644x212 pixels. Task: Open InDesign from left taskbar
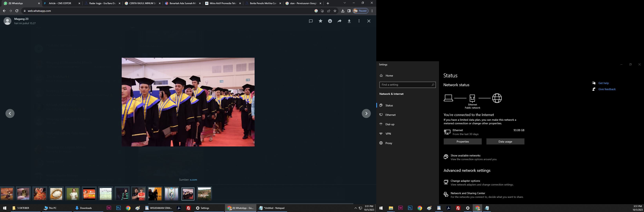[x=109, y=208]
